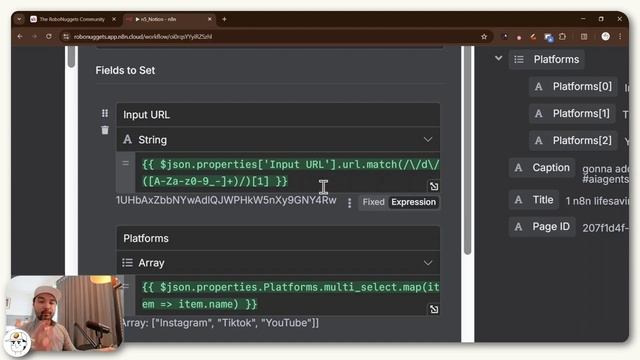Delete the Input URL field with trash icon
This screenshot has height=360, width=640.
105,130
